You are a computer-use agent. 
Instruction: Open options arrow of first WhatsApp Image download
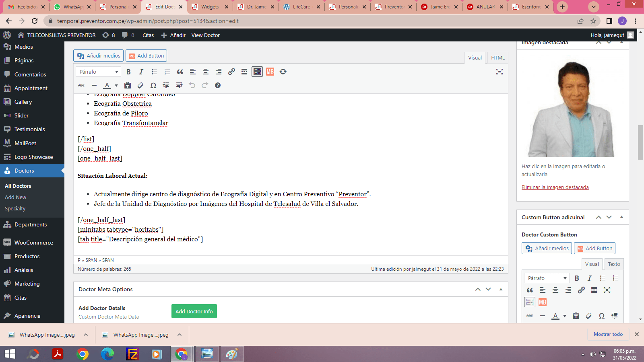click(86, 335)
